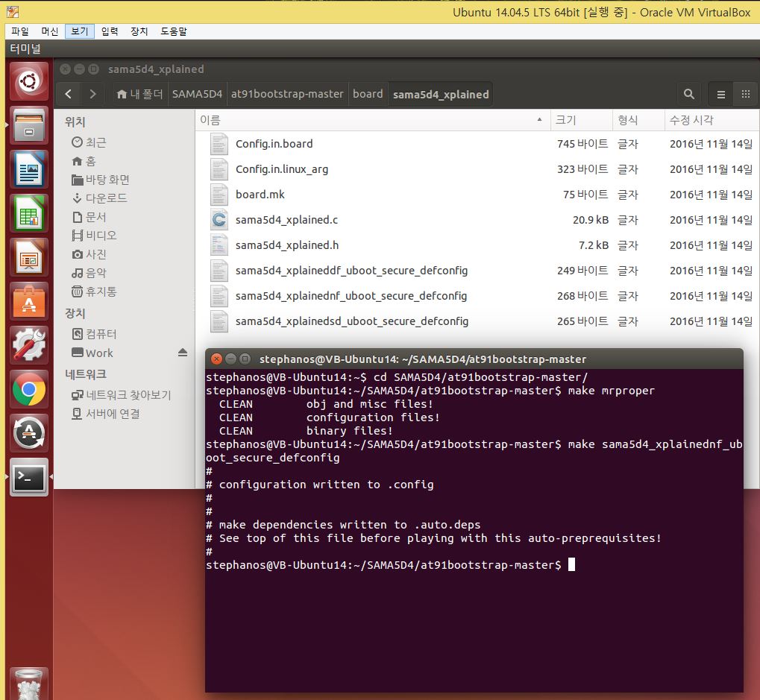Viewport: 760px width, 700px height.
Task: Click the Ubuntu Dash home icon
Action: 29,81
